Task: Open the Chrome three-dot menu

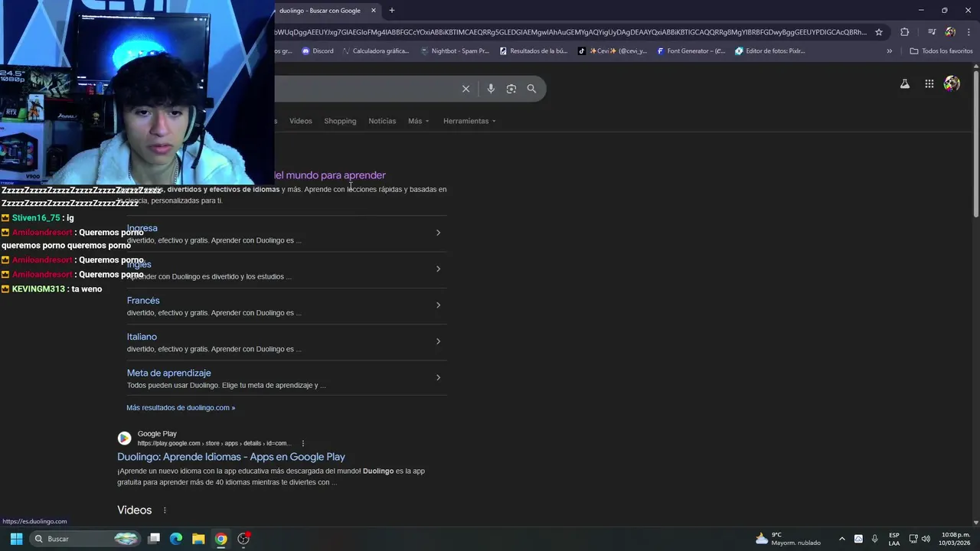Action: click(x=969, y=32)
